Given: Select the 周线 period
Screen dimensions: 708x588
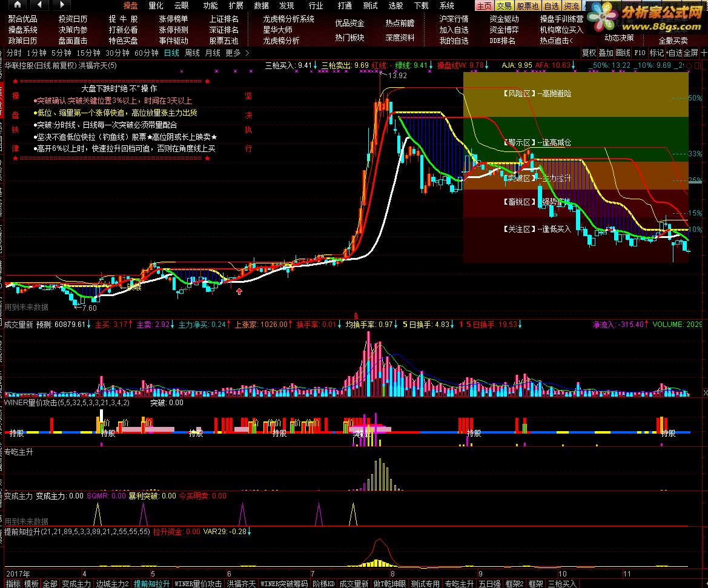Looking at the screenshot, I should (x=193, y=53).
